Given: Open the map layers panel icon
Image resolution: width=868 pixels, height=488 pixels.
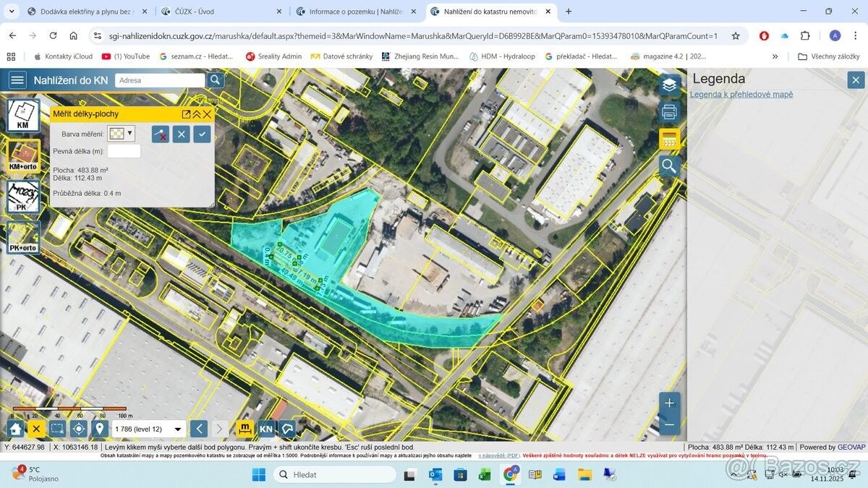Looking at the screenshot, I should click(669, 85).
